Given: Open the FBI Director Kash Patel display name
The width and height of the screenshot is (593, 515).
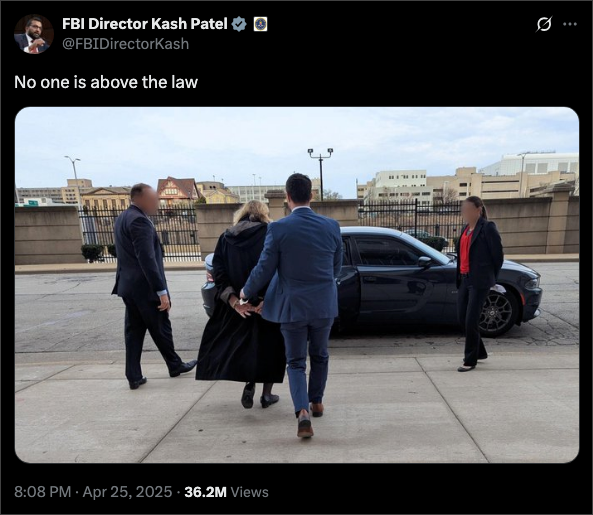Looking at the screenshot, I should (144, 24).
